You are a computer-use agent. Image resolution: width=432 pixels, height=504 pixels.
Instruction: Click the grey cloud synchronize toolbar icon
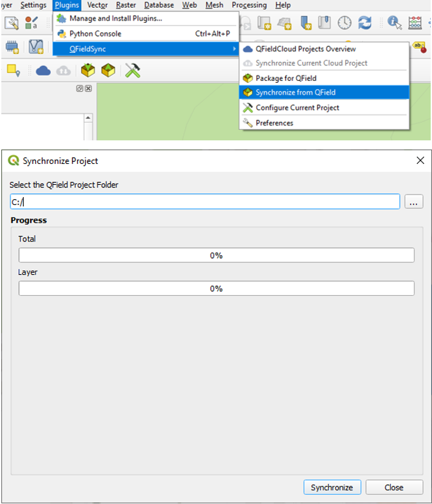[x=63, y=71]
